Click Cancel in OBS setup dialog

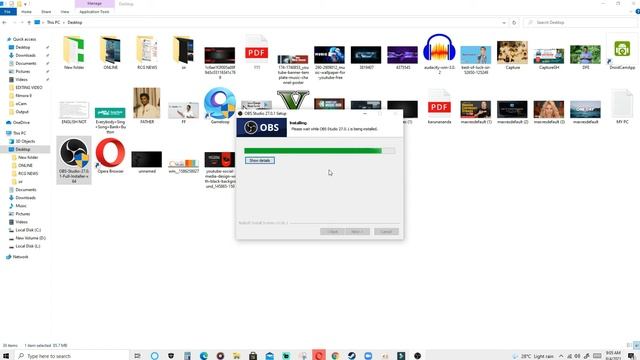pos(386,231)
